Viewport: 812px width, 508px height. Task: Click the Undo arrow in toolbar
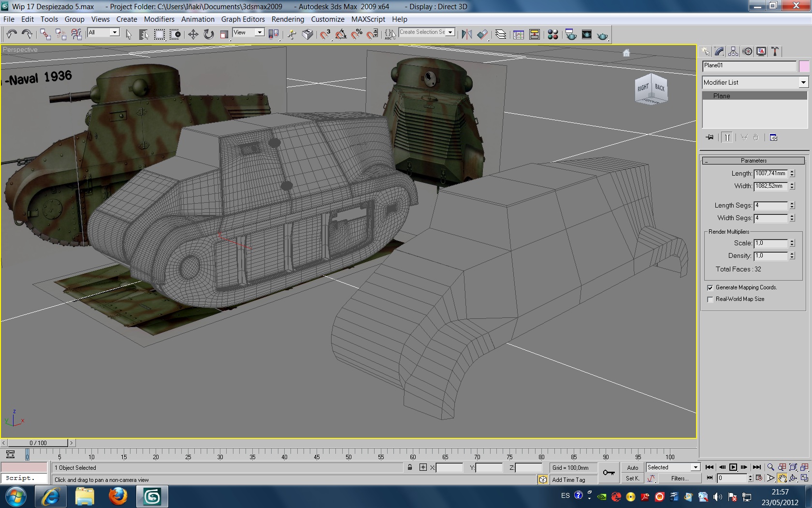[x=12, y=34]
